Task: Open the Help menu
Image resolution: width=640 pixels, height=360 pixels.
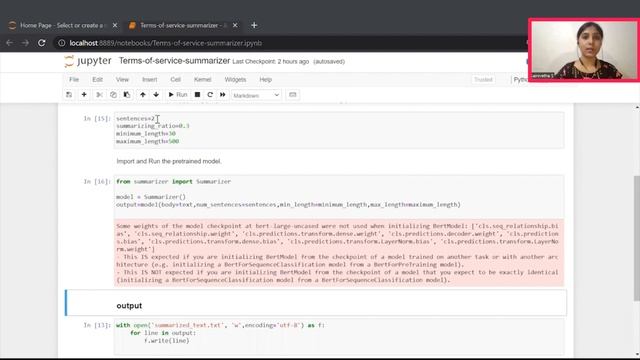Action: pyautogui.click(x=265, y=80)
